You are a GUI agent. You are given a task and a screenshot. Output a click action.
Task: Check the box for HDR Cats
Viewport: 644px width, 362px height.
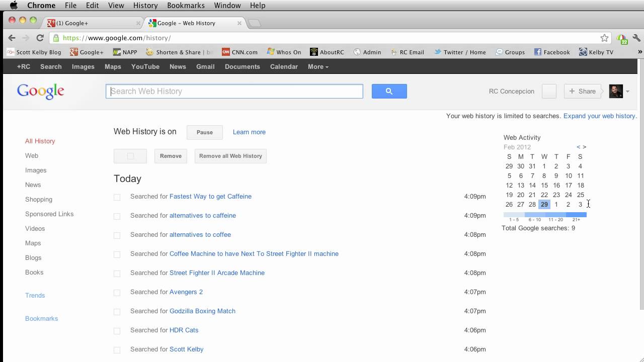[117, 331]
